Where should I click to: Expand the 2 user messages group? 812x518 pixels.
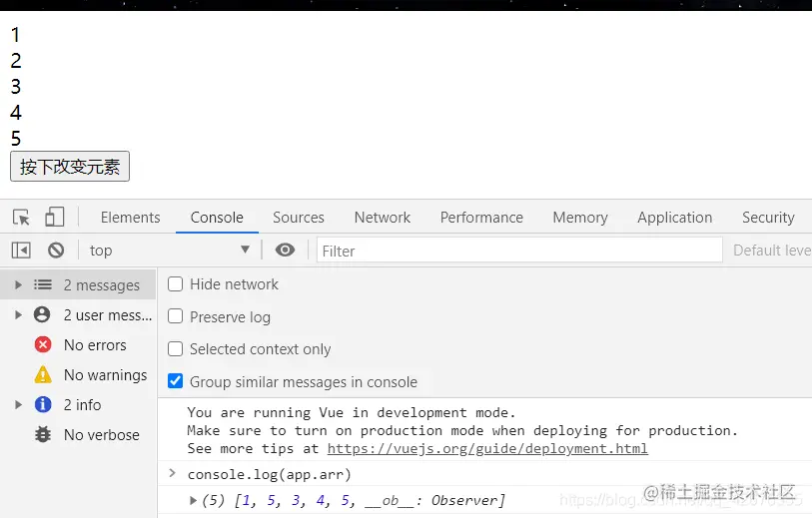click(x=18, y=314)
